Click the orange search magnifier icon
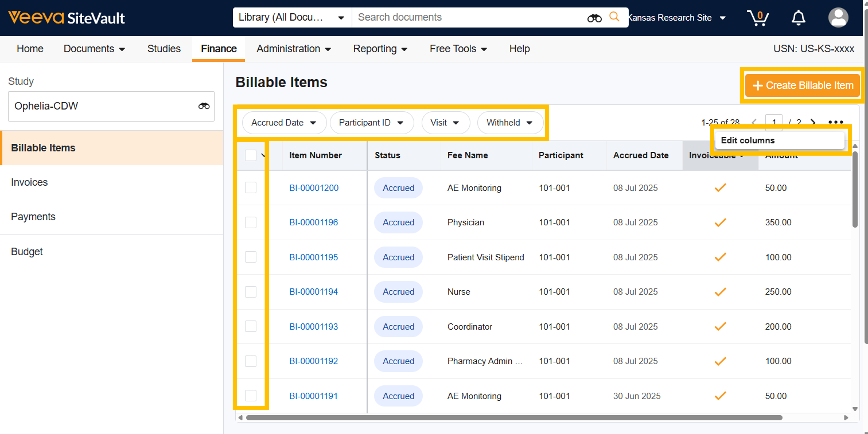Screen dimensions: 868x434 click(x=614, y=17)
